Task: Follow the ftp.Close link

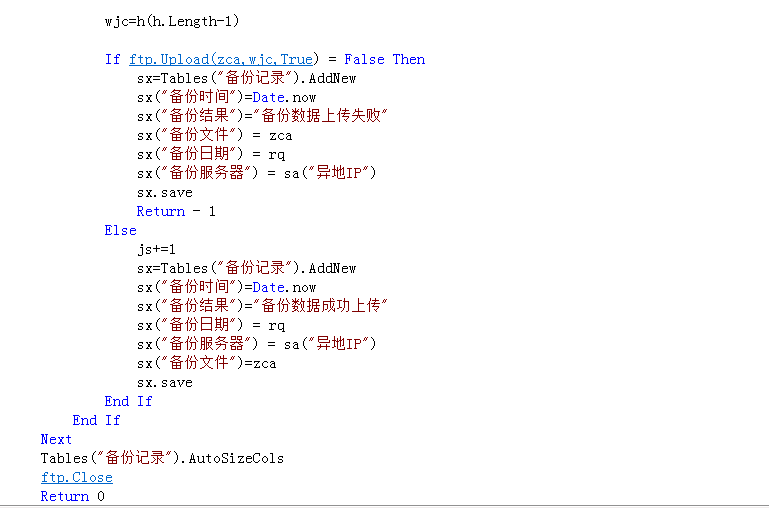Action: click(77, 477)
